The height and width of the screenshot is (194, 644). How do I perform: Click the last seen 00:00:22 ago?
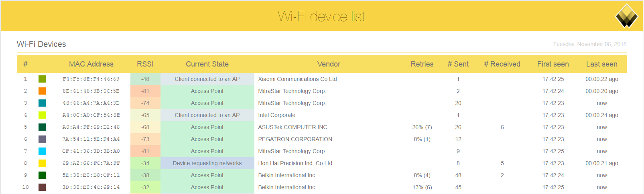point(602,79)
